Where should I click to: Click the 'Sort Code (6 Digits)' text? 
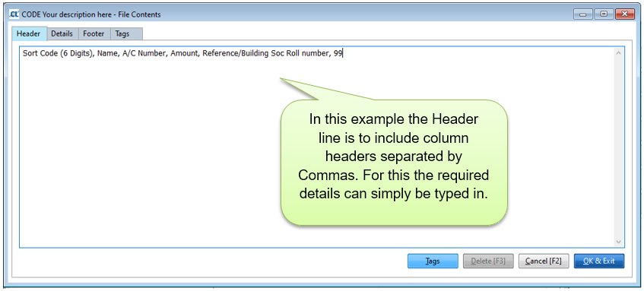58,53
